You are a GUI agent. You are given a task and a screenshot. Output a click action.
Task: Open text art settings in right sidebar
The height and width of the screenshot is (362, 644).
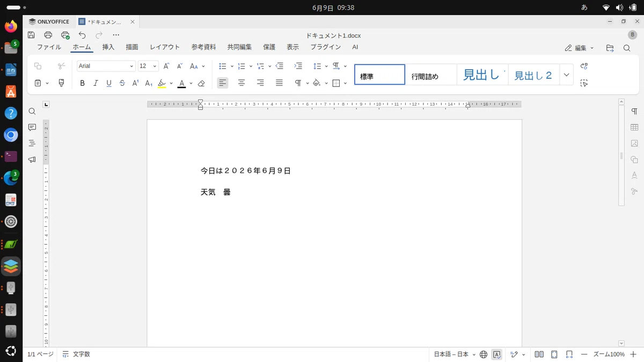(x=634, y=175)
